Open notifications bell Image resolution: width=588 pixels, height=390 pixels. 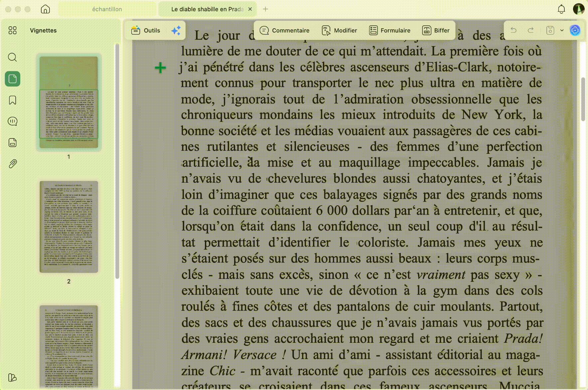click(x=561, y=9)
